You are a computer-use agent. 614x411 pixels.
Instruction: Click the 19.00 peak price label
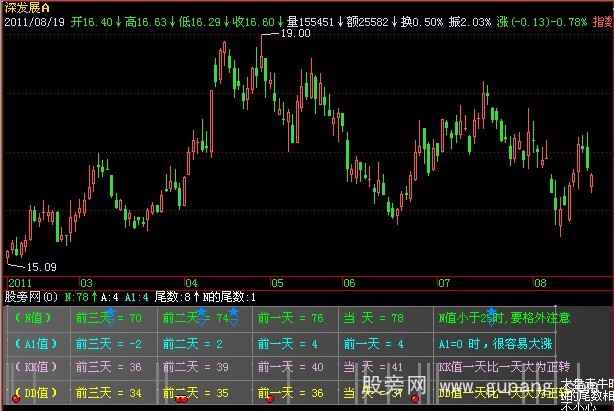pyautogui.click(x=296, y=33)
